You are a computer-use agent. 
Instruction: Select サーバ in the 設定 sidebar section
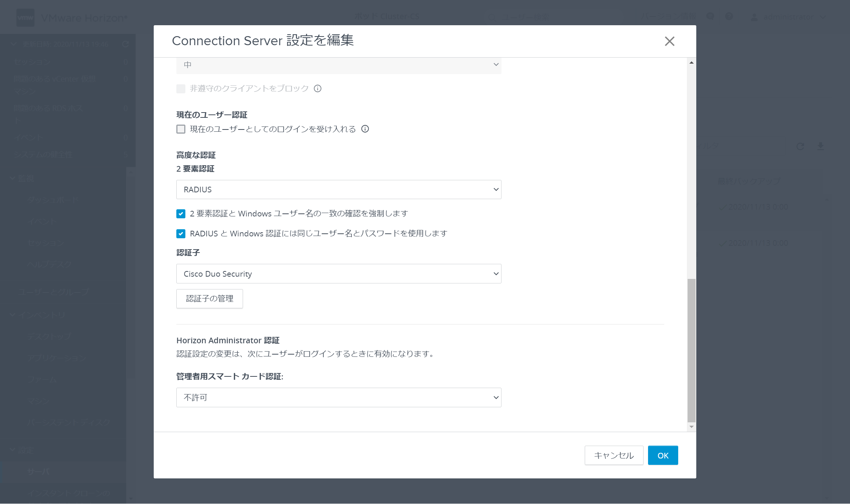[x=38, y=472]
